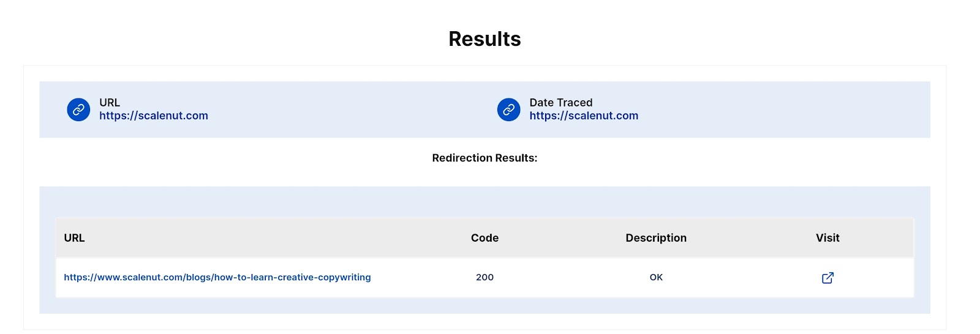
Task: Open the scalenut.com link under Date Traced
Action: click(584, 116)
